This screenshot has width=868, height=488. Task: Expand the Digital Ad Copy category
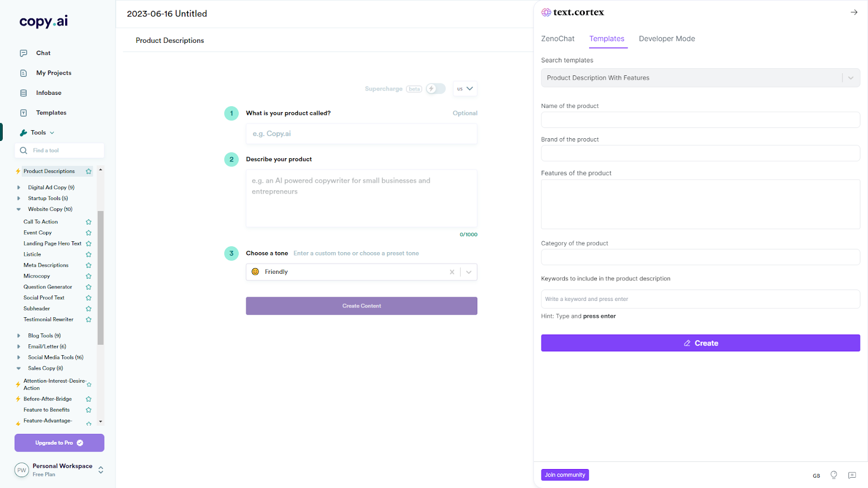(18, 188)
